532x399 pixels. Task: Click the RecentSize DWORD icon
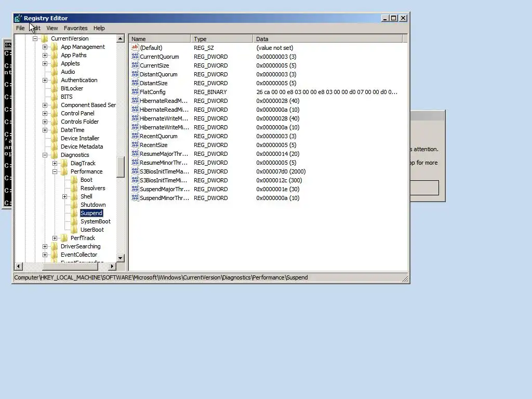coord(135,144)
